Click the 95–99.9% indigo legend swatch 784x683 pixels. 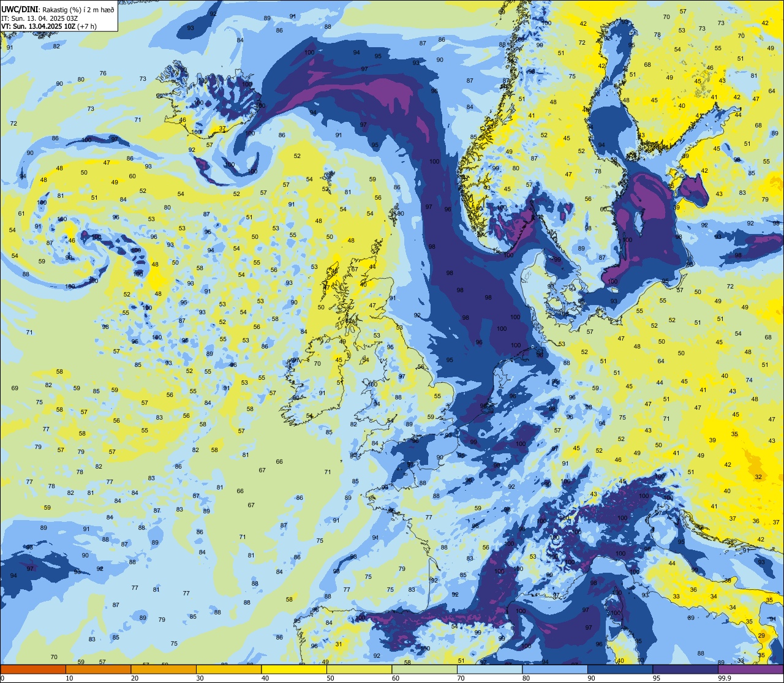pos(685,670)
